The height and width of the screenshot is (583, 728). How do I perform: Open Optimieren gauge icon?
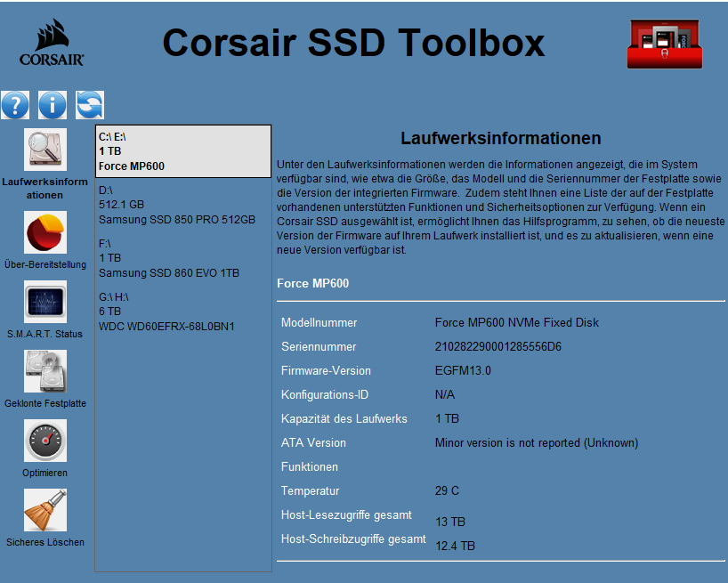pyautogui.click(x=45, y=441)
